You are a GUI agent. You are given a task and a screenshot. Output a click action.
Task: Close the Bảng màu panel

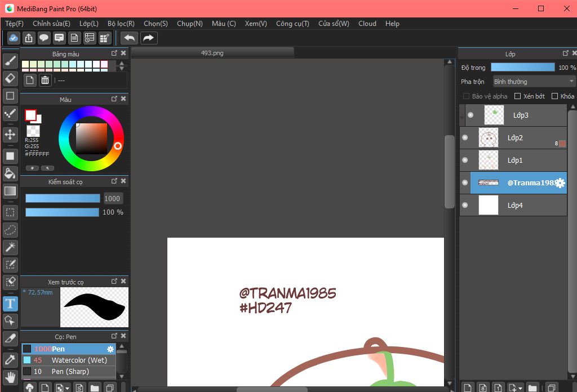tap(123, 54)
